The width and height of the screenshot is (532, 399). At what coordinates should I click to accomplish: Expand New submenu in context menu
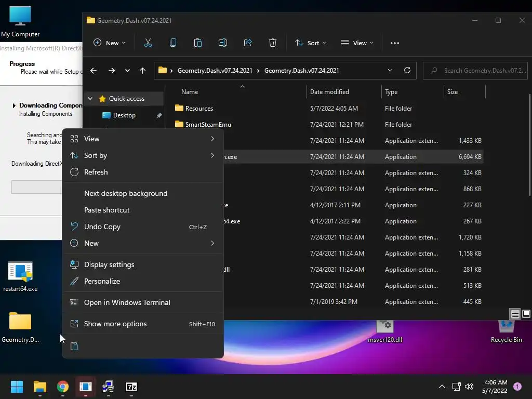[x=142, y=243]
